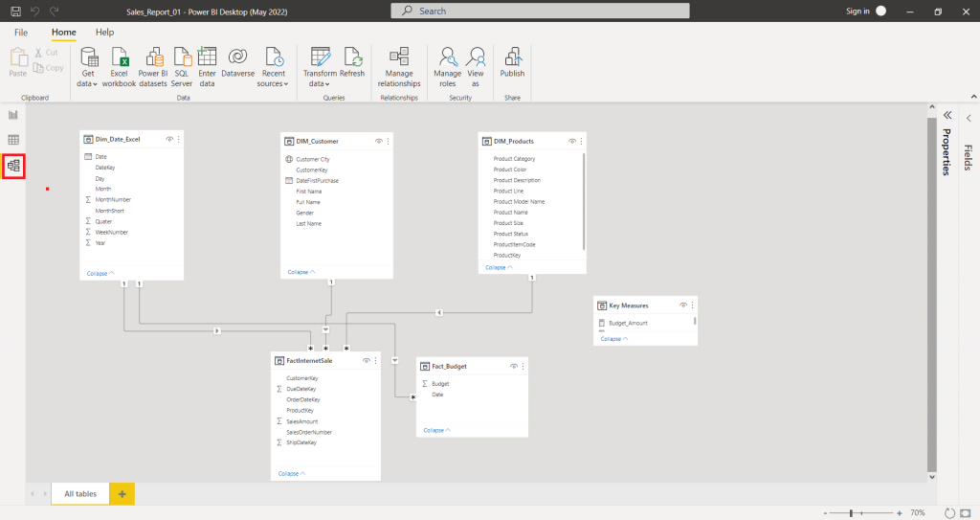The width and height of the screenshot is (980, 520).
Task: Switch to Data view in left sidebar
Action: (x=13, y=140)
